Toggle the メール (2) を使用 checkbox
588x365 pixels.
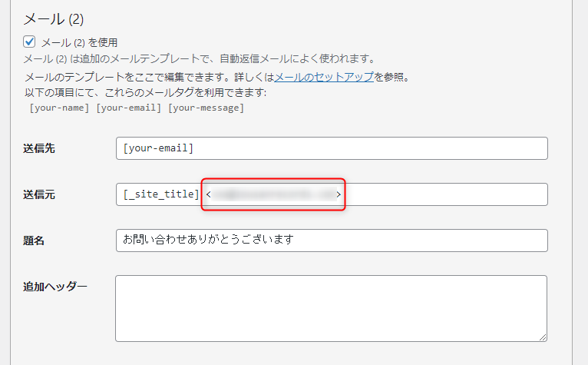[30, 42]
